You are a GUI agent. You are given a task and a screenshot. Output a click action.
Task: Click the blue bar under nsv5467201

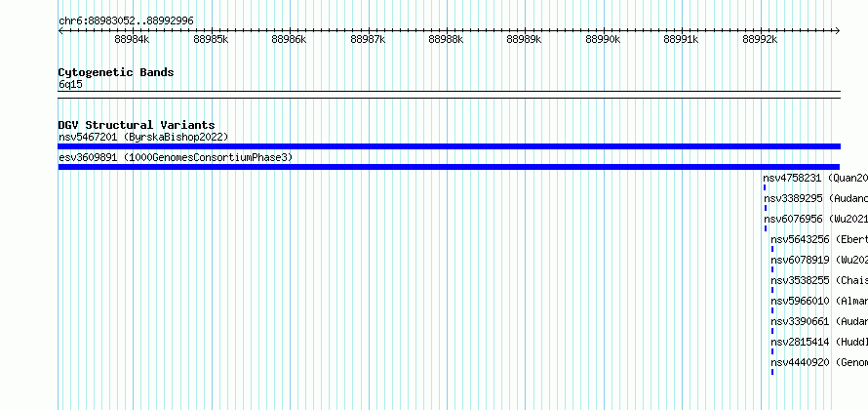(449, 146)
